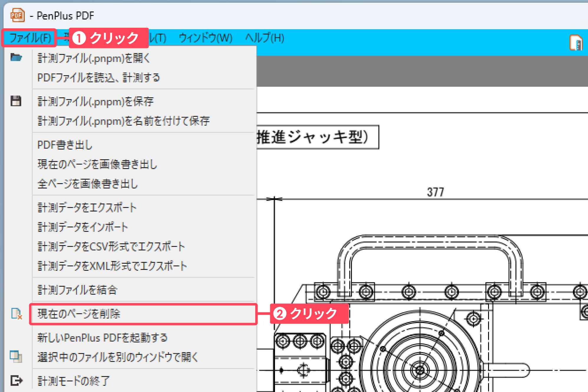Select 計測データをXML形式でエクスポート
This screenshot has width=588, height=392.
112,266
